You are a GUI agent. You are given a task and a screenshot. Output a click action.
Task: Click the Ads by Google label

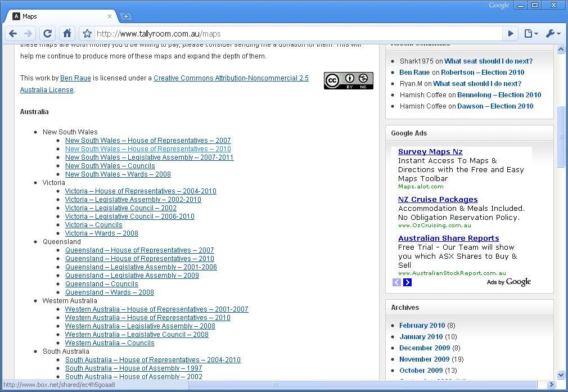click(509, 282)
